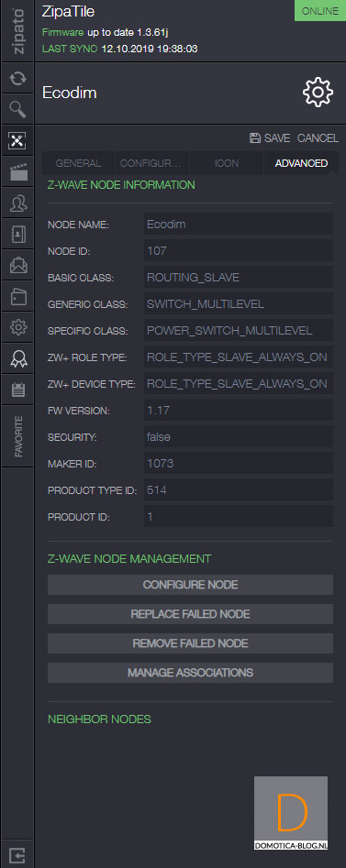Click the NODE ID field 107
This screenshot has width=346, height=868.
239,251
